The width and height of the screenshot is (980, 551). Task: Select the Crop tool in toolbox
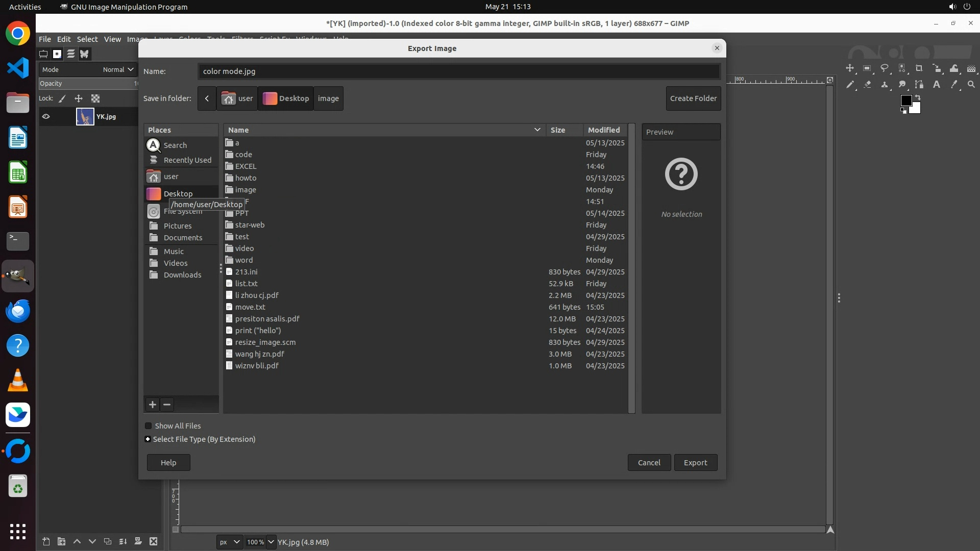[919, 68]
